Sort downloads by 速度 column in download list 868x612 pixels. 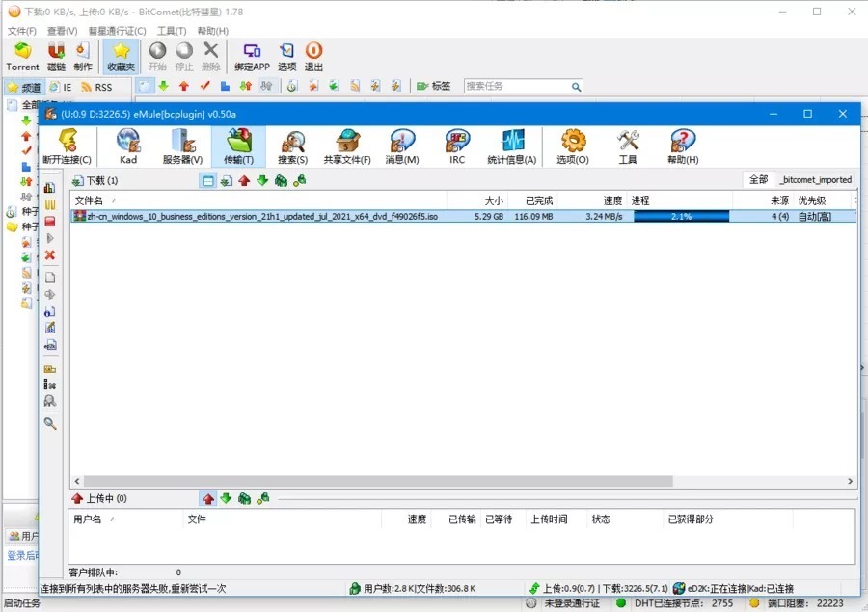tap(592, 200)
